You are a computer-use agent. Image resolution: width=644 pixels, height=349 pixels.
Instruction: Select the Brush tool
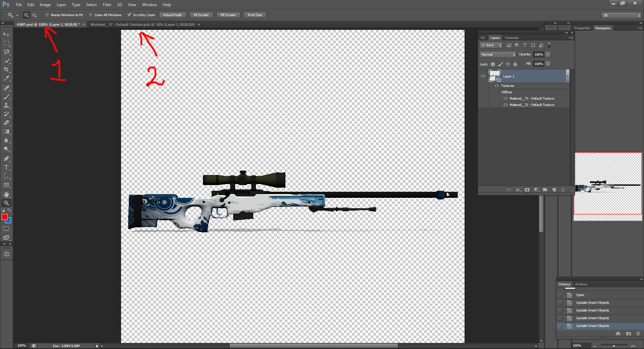tap(6, 97)
